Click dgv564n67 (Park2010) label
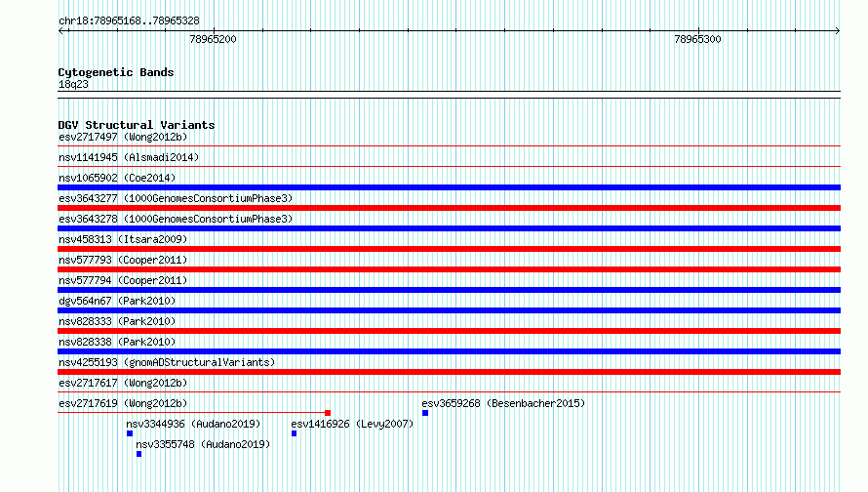 [117, 301]
